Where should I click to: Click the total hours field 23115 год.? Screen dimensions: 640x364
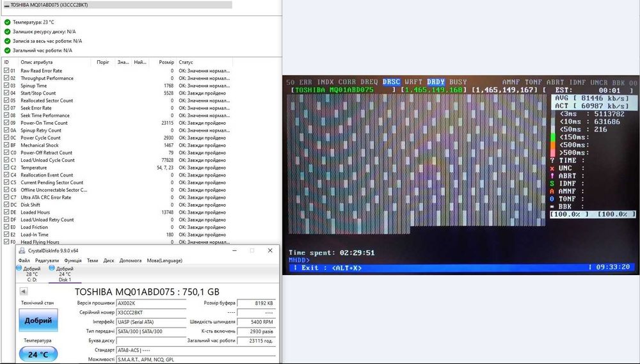click(257, 341)
